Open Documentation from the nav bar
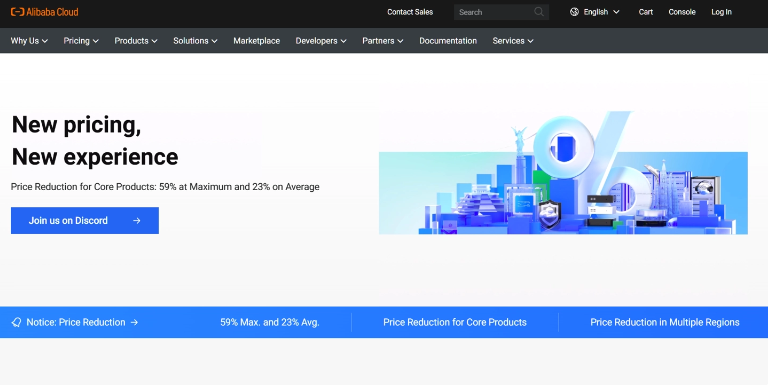Viewport: 771px width, 385px height. pos(448,41)
